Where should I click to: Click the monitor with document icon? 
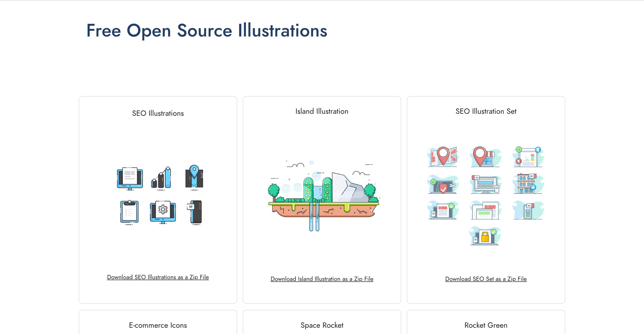pos(130,178)
